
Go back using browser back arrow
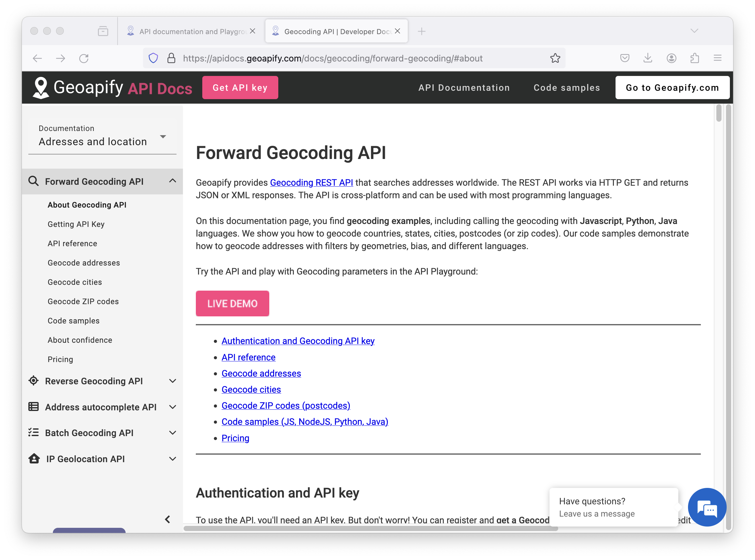point(37,58)
